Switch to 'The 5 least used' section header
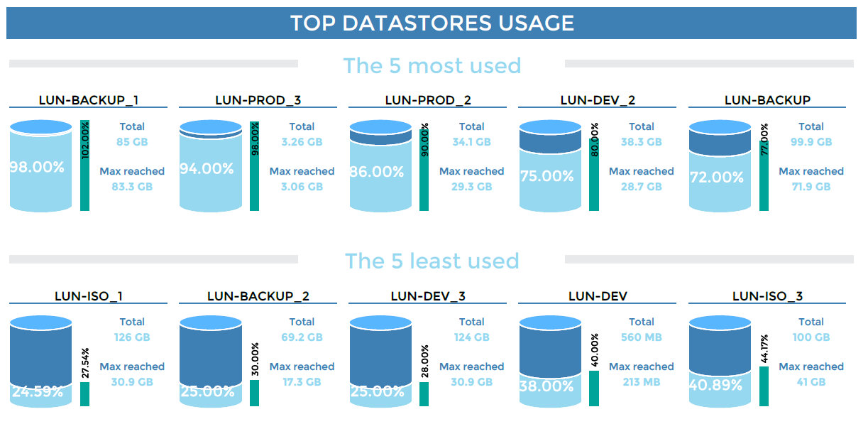868x424 pixels. coord(434,261)
